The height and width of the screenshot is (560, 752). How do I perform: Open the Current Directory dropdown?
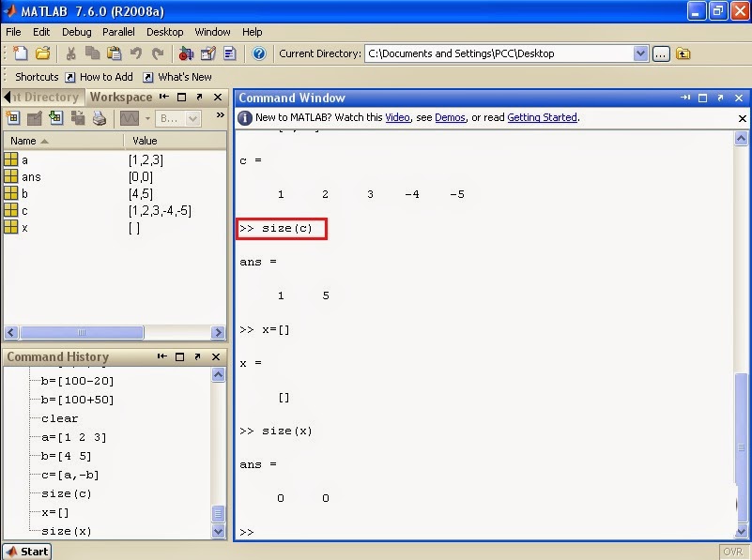click(641, 53)
